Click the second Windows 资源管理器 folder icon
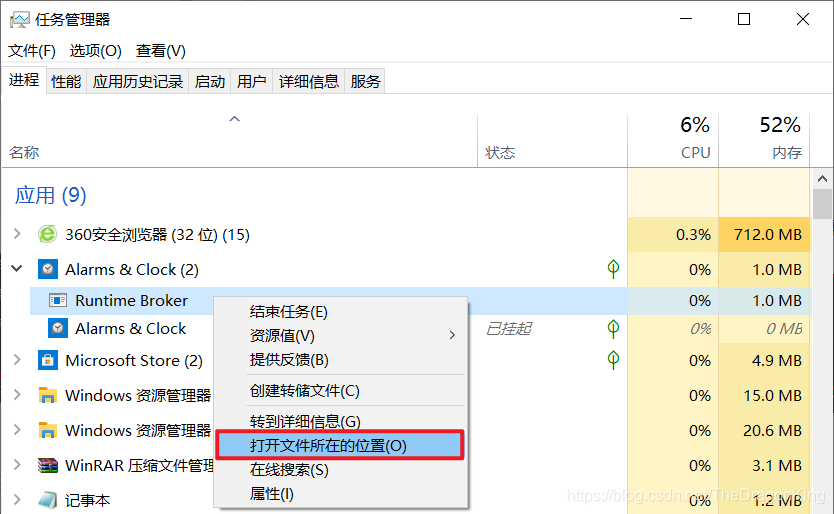The height and width of the screenshot is (514, 834). pos(47,430)
